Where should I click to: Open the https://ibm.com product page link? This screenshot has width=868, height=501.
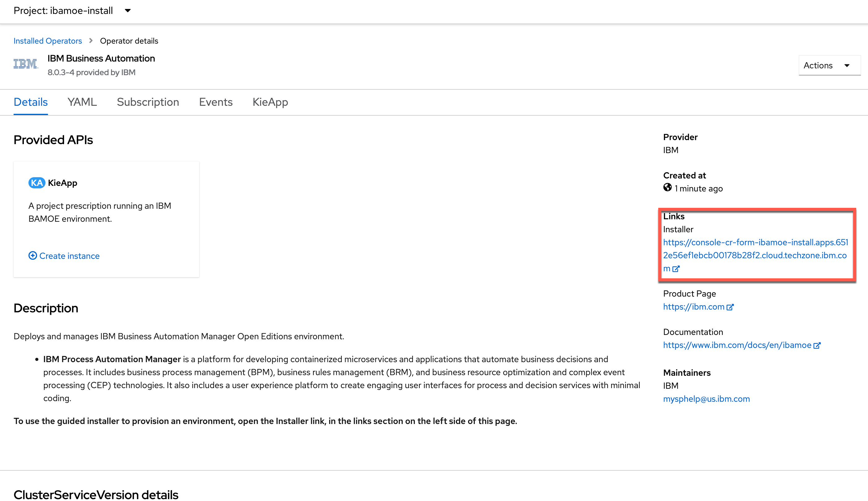[694, 306]
